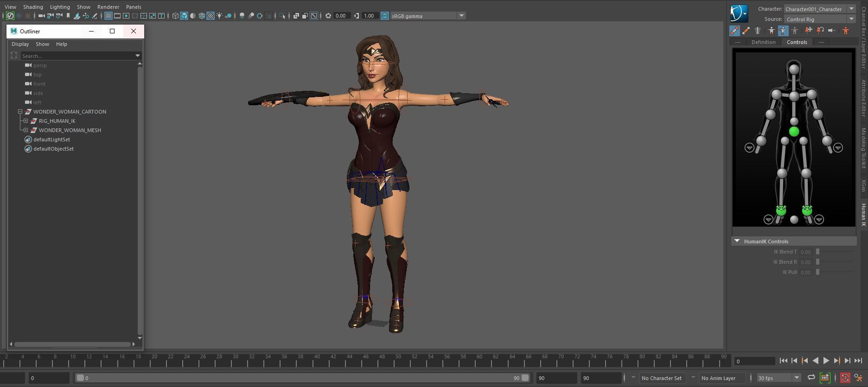
Task: Select defaultObjectSet in the Outliner
Action: pyautogui.click(x=53, y=149)
